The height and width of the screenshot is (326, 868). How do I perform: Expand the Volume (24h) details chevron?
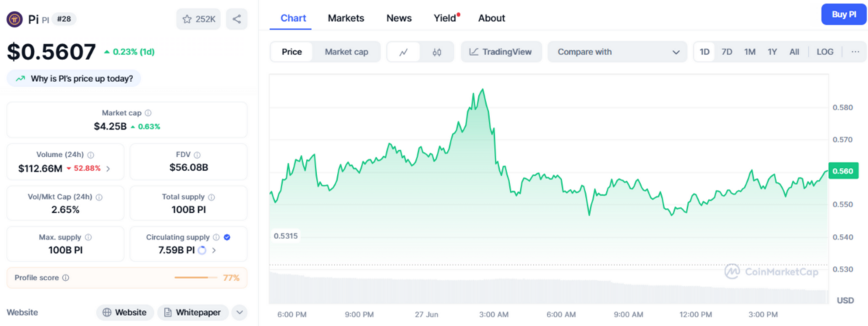click(x=109, y=169)
